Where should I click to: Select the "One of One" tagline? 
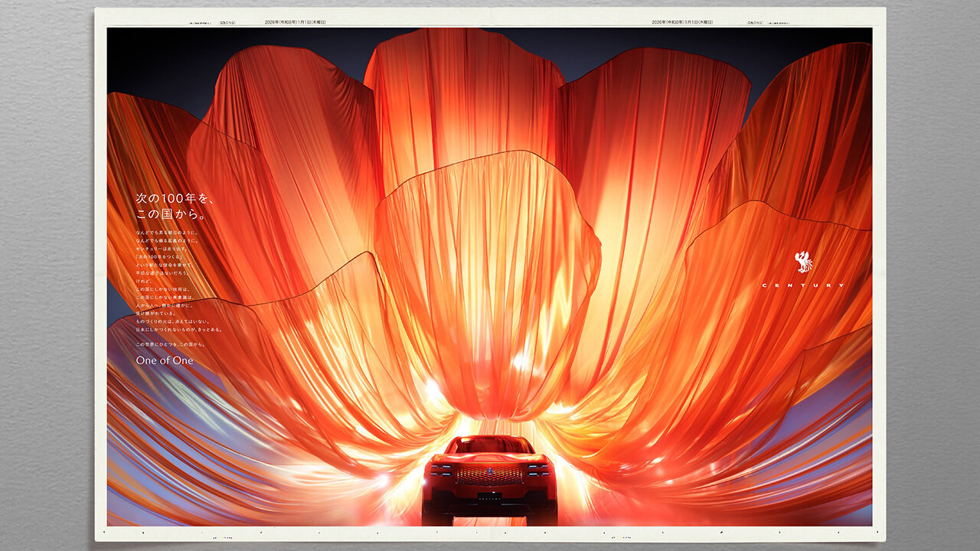point(165,360)
